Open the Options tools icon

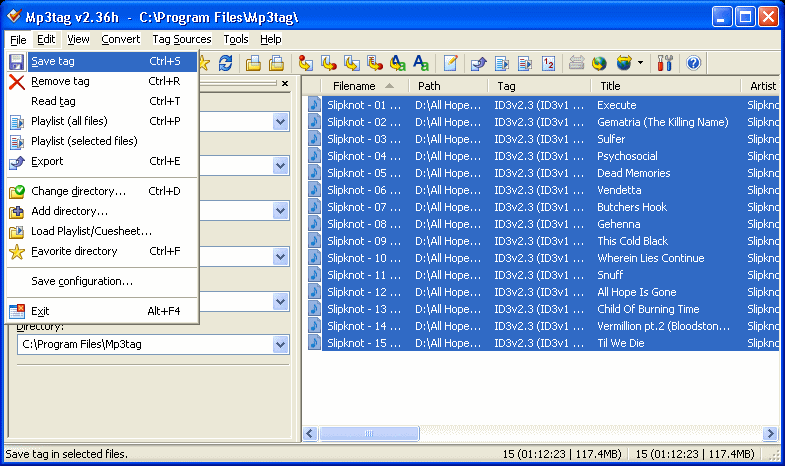click(665, 63)
